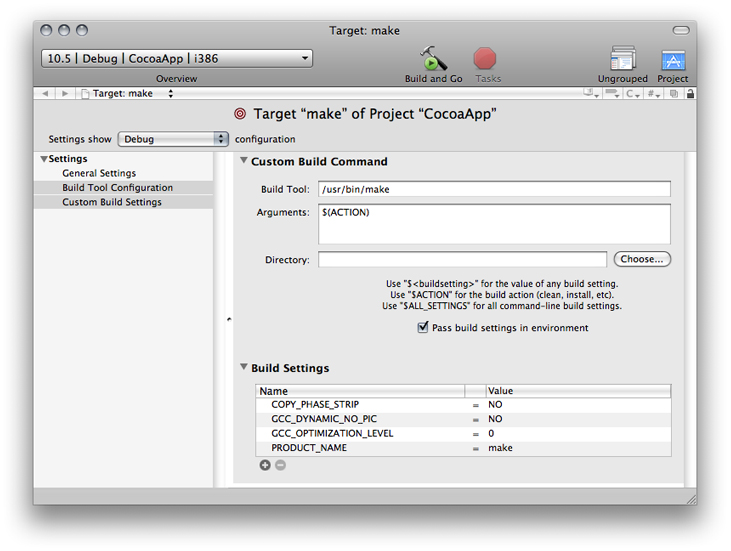Click the Build Tool path field
Screen dimensions: 731x551
[x=494, y=189]
